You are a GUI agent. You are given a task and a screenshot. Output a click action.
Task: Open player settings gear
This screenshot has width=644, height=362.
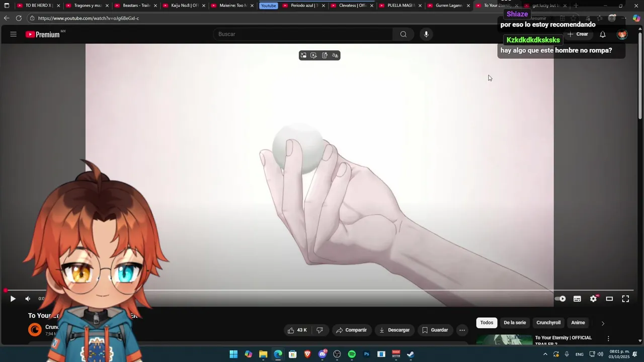tap(593, 299)
